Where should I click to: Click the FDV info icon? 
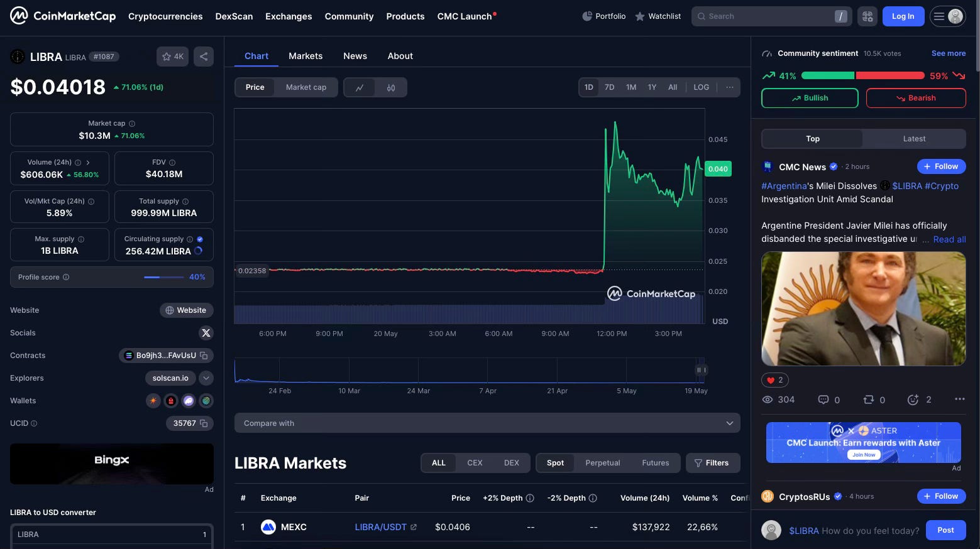pyautogui.click(x=172, y=163)
